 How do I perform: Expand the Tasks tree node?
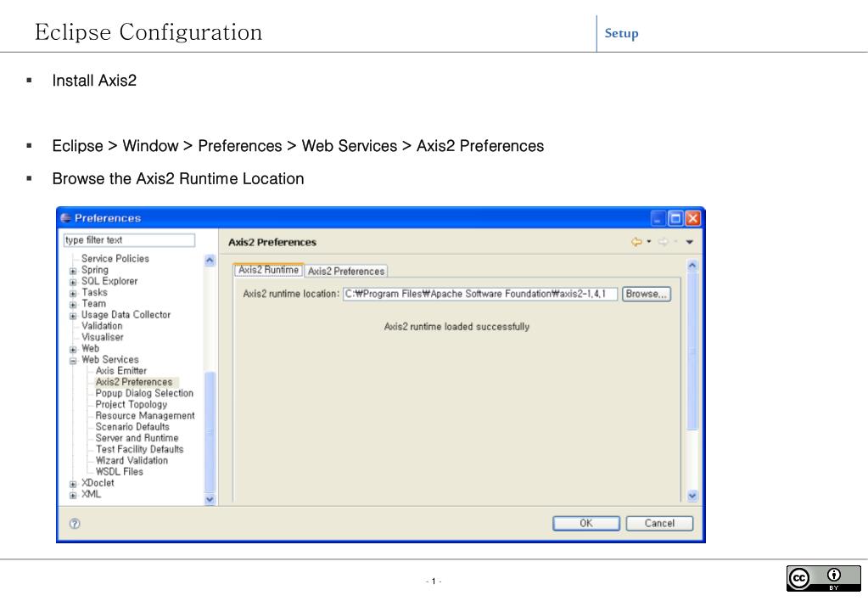pyautogui.click(x=73, y=293)
